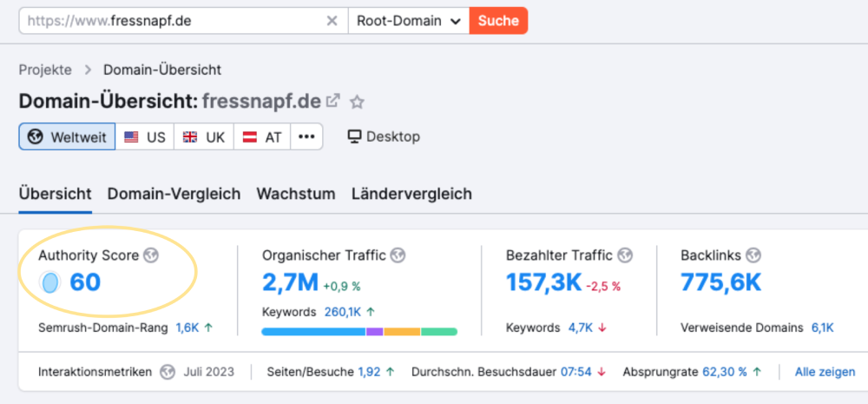Open organic traffic value 2,7M
This screenshot has width=868, height=404.
point(290,282)
